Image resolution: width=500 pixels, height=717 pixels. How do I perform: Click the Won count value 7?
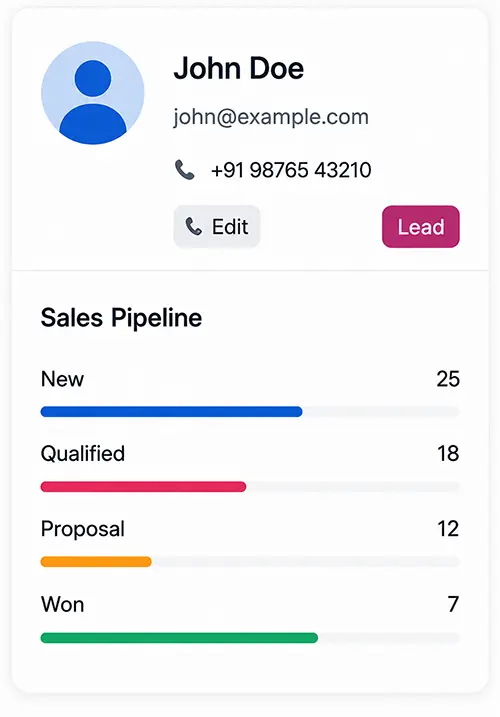(x=453, y=605)
